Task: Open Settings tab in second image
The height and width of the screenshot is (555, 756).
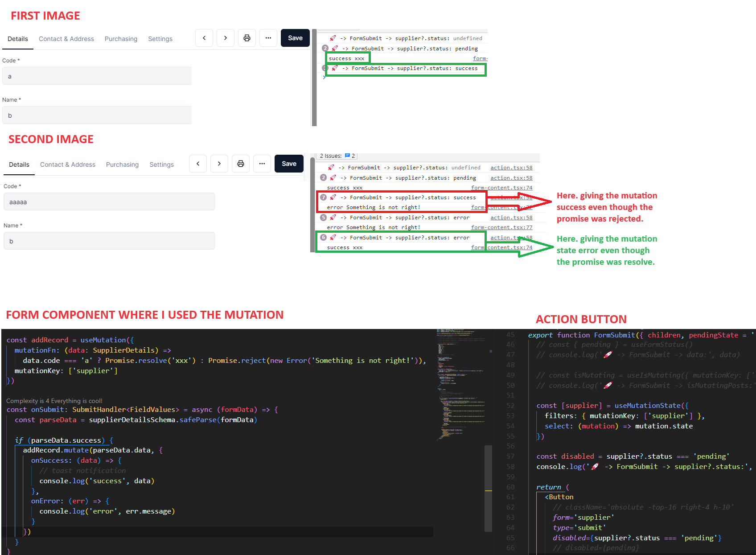Action: [161, 164]
